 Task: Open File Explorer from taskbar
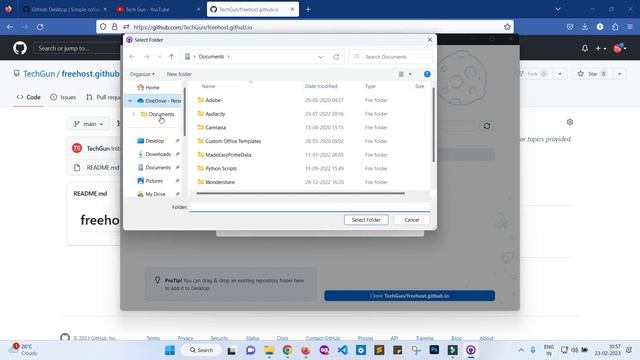point(269,350)
